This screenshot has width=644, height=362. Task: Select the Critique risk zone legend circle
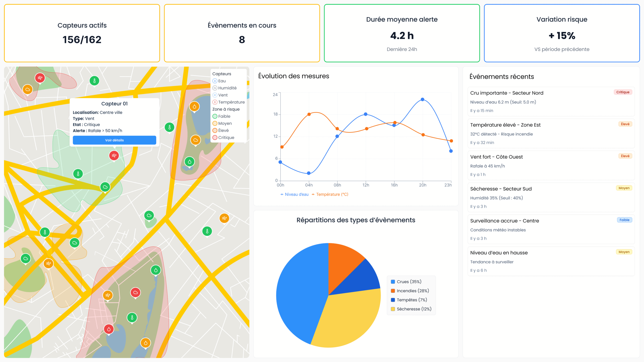(x=215, y=138)
